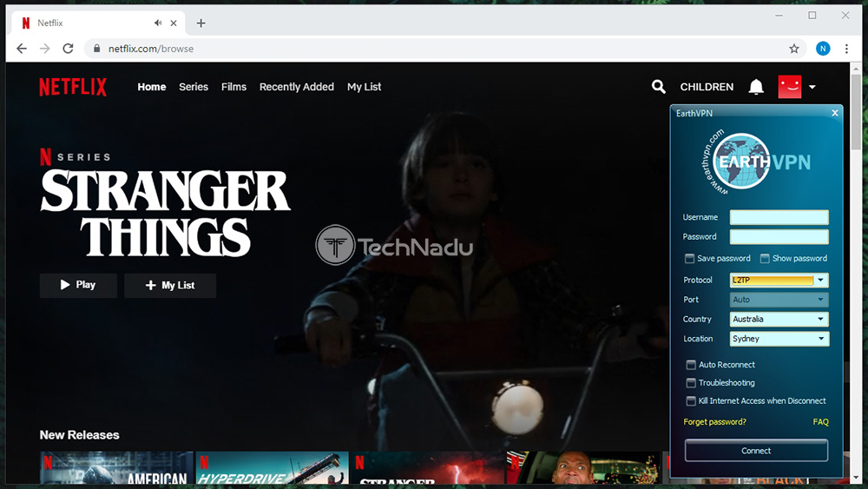The image size is (868, 489).
Task: Enable Save password checkbox
Action: [x=689, y=259]
